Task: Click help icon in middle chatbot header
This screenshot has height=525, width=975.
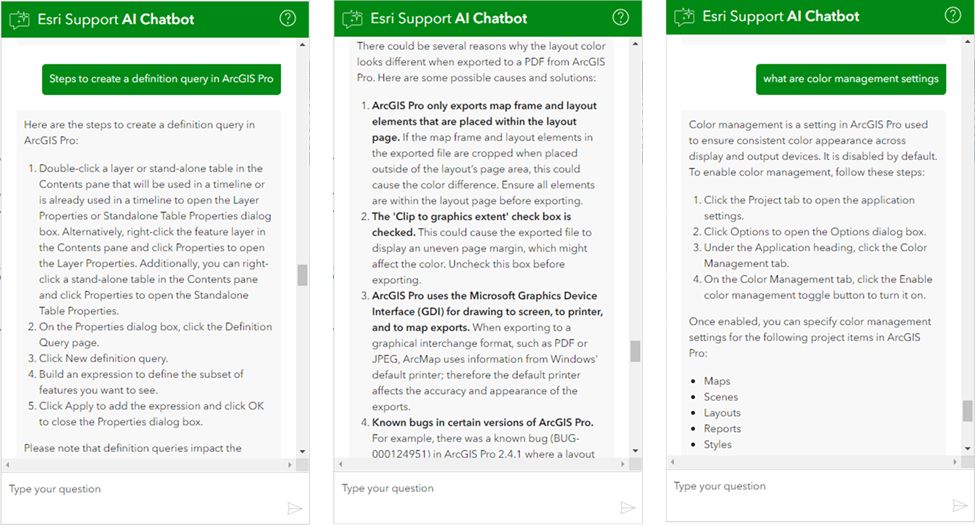Action: click(x=621, y=17)
